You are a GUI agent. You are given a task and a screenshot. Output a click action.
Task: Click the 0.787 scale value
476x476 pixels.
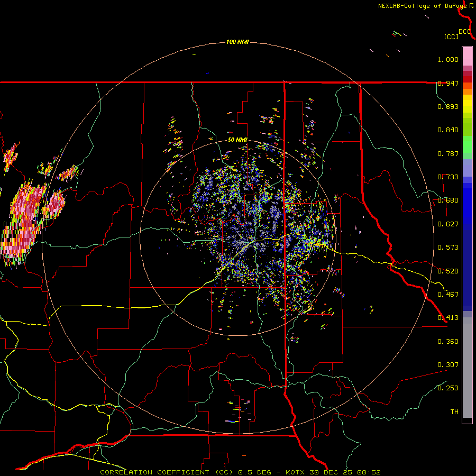(448, 153)
